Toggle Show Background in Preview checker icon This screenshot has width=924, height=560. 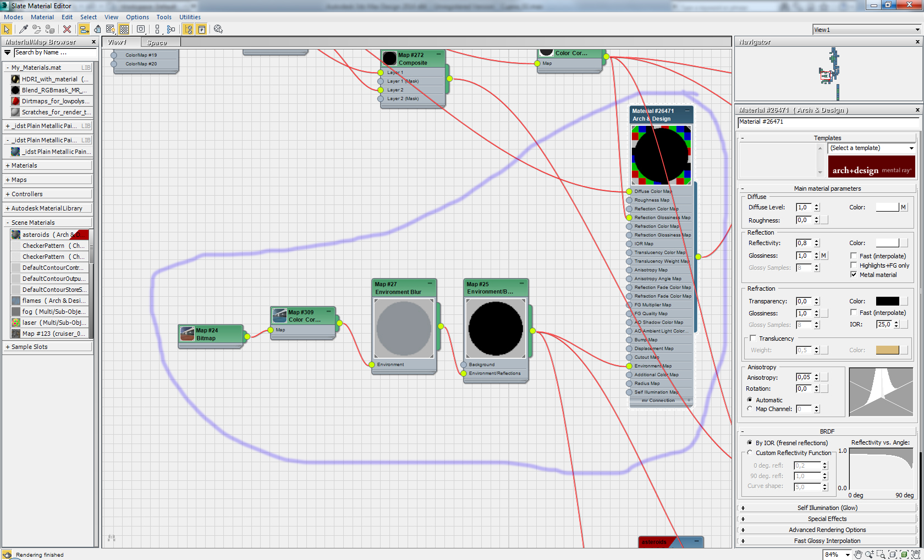coord(124,29)
